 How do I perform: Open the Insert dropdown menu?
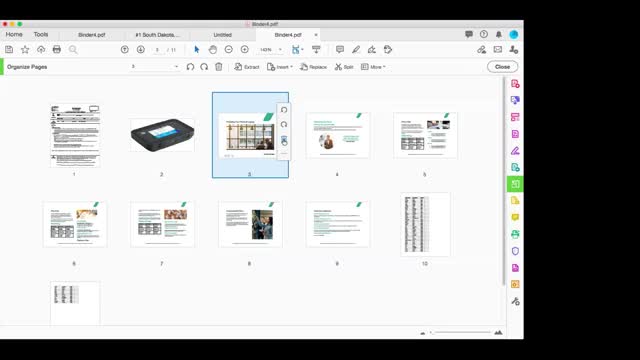coord(280,67)
